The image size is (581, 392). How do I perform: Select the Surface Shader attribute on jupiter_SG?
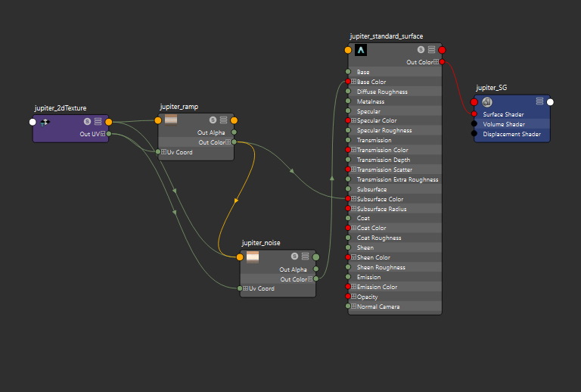coord(504,114)
